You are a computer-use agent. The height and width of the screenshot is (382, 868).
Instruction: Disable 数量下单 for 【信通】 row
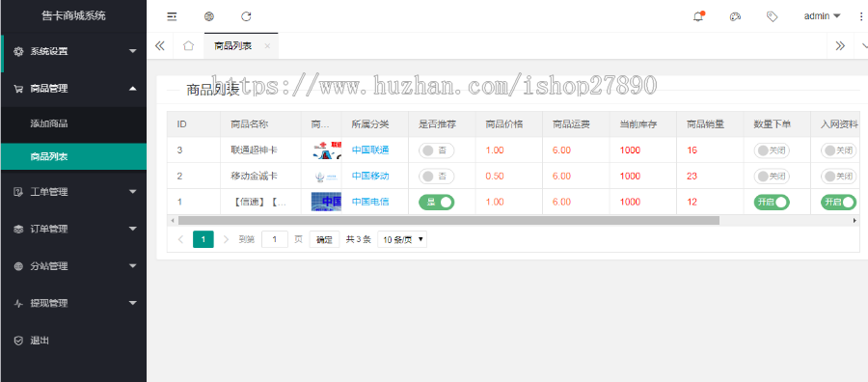tap(772, 202)
